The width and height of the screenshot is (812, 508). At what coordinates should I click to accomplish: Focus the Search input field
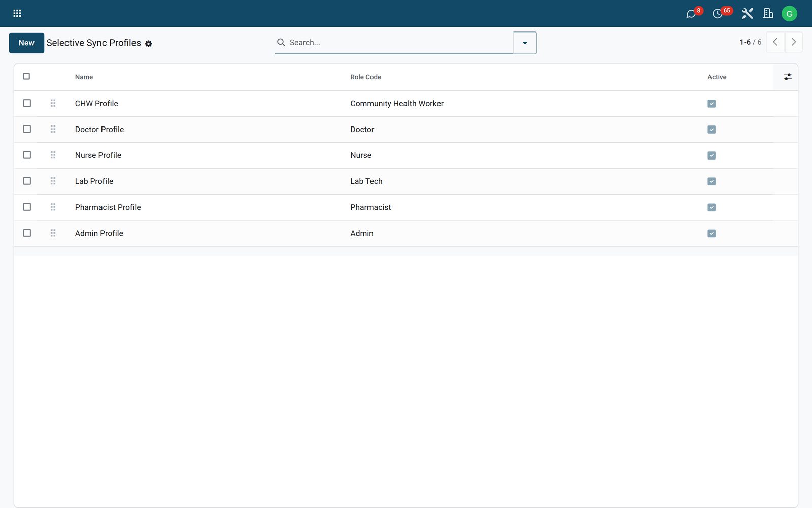400,43
